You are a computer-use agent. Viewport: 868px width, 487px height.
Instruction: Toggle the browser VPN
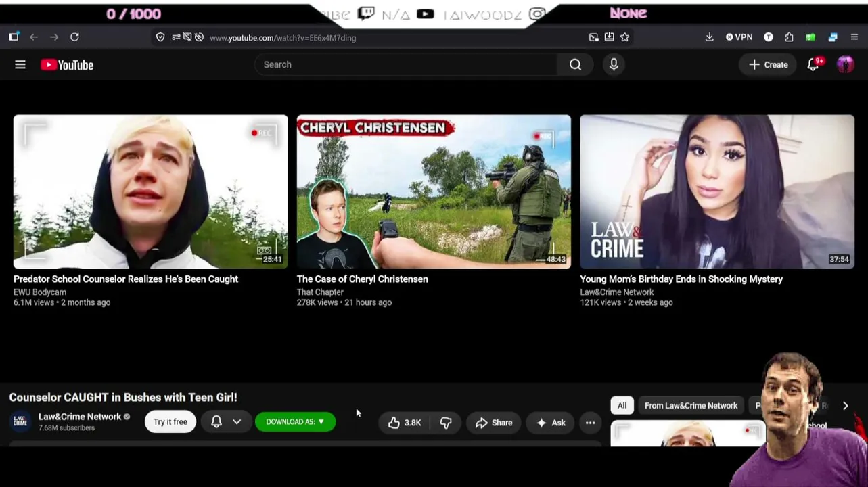[x=739, y=37]
